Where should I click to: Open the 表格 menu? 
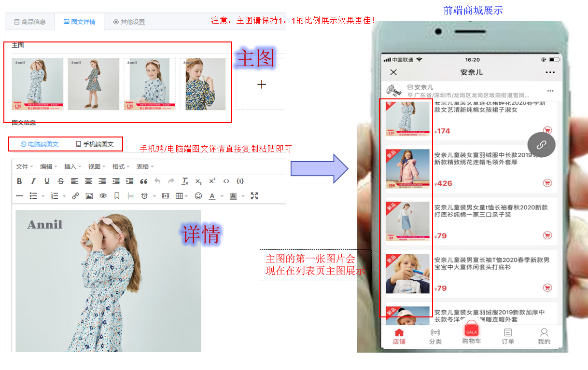point(145,166)
